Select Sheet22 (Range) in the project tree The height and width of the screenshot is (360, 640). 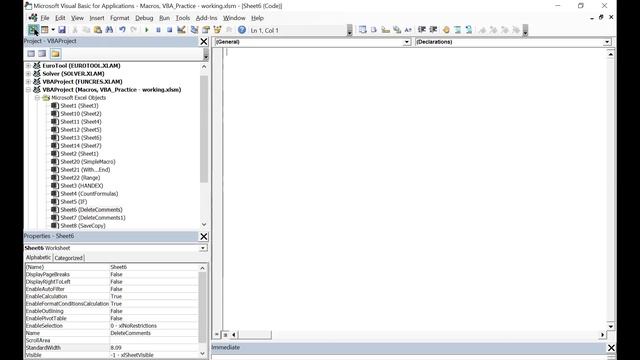point(80,178)
